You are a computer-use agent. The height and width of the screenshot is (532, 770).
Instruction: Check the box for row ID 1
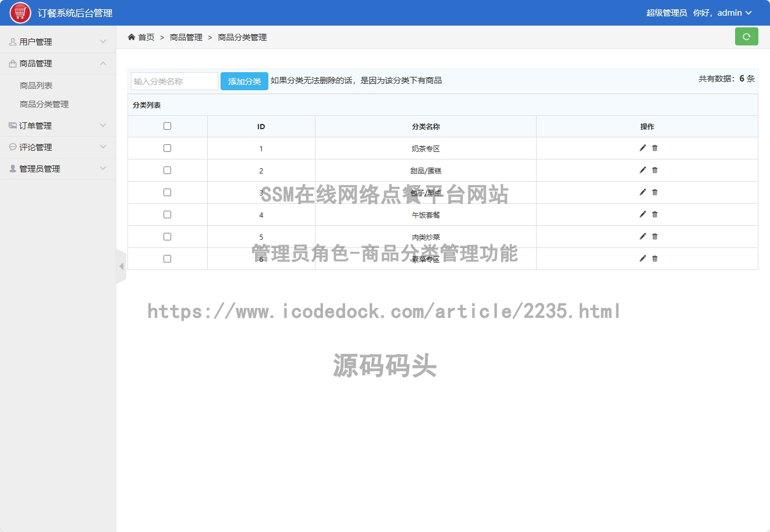(x=167, y=148)
